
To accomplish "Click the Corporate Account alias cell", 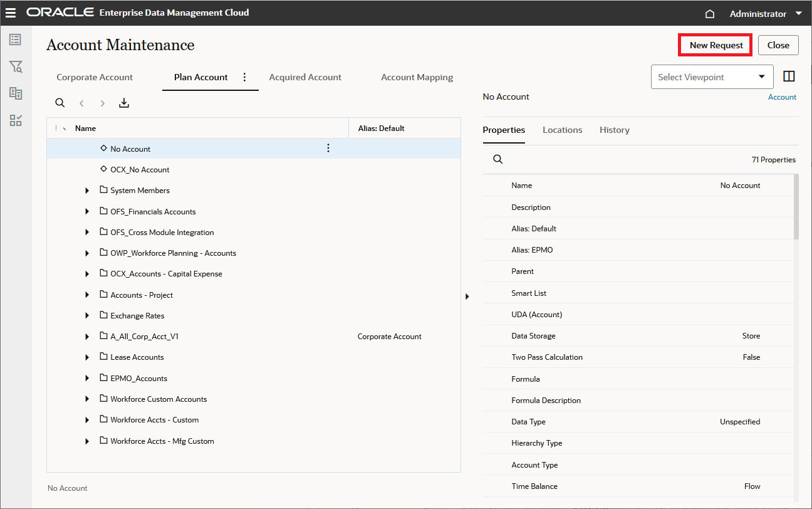I will click(390, 337).
